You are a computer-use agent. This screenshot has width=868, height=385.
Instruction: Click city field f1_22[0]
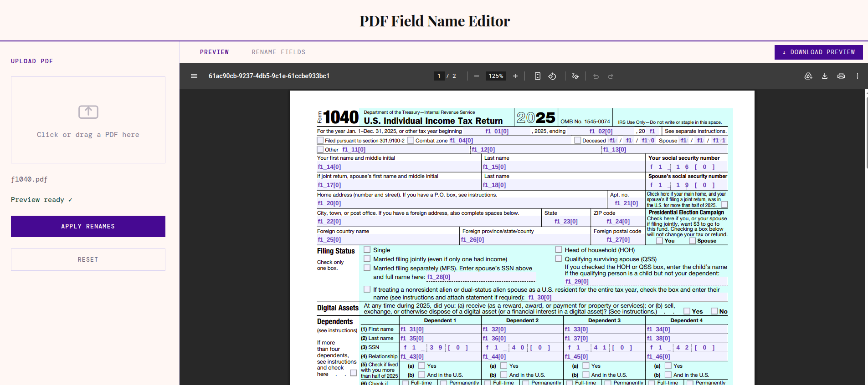tap(429, 222)
